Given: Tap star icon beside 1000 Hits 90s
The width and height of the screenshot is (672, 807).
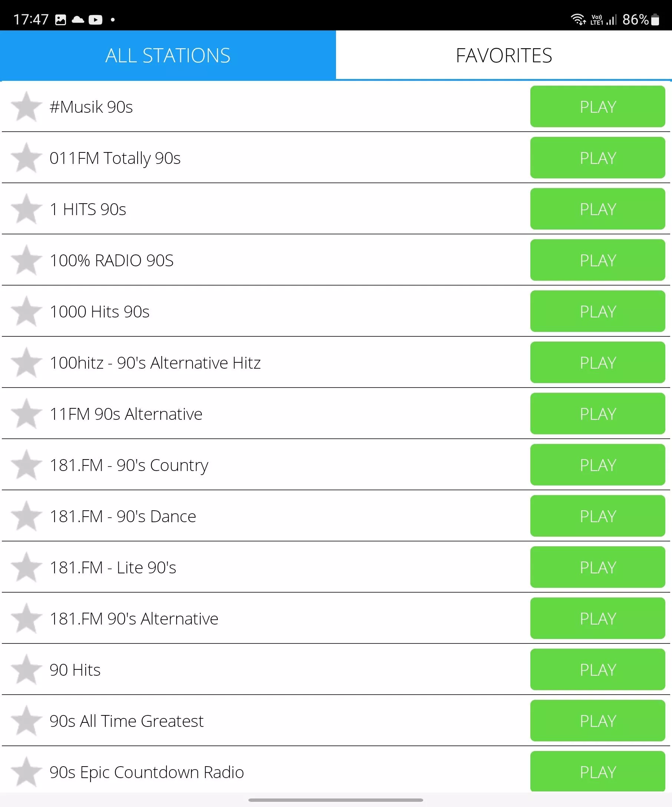Looking at the screenshot, I should pyautogui.click(x=26, y=311).
